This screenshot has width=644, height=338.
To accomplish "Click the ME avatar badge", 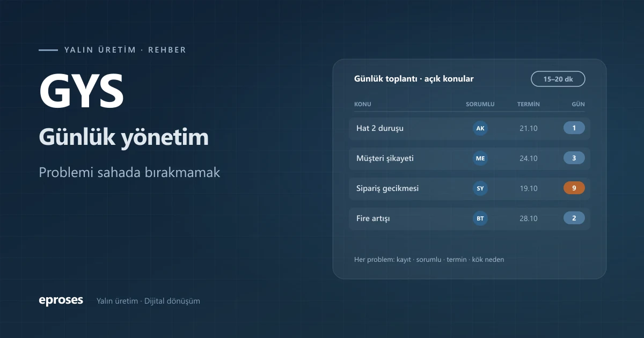I will (x=480, y=158).
